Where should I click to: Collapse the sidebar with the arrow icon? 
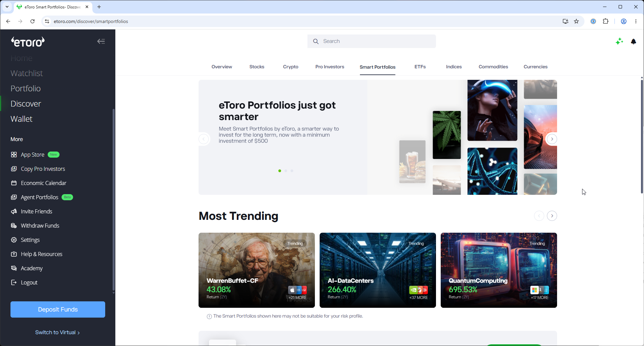101,41
